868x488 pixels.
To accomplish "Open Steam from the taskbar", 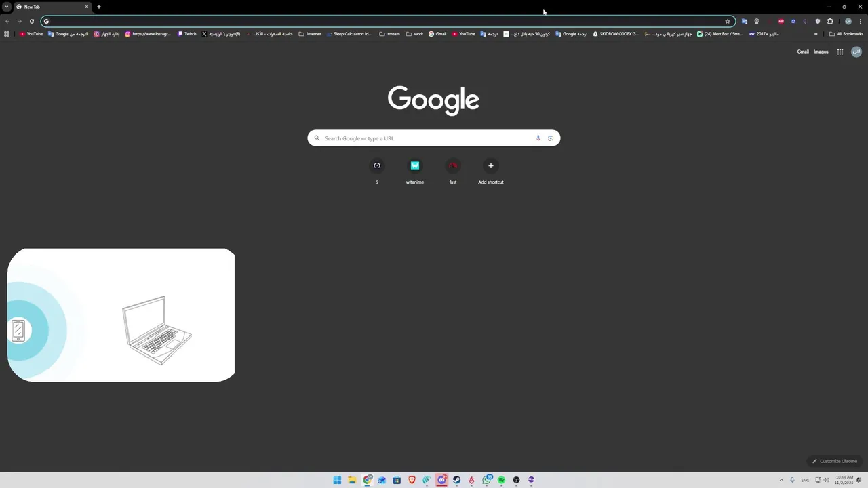I will point(456,480).
